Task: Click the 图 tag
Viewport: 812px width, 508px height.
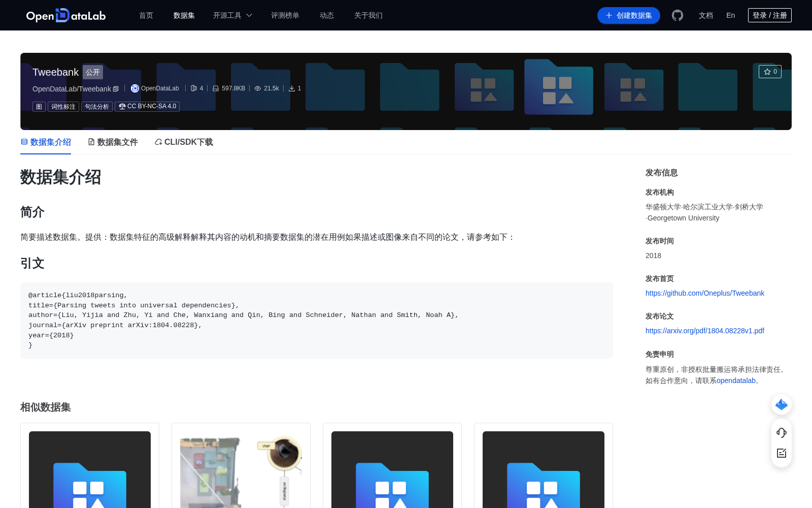Action: pos(39,106)
